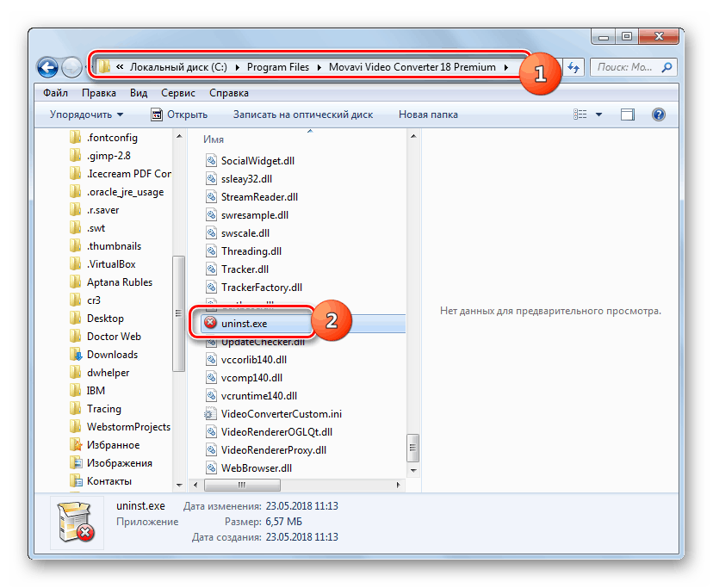Select the swscale.dll file
713x588 pixels.
[x=245, y=232]
